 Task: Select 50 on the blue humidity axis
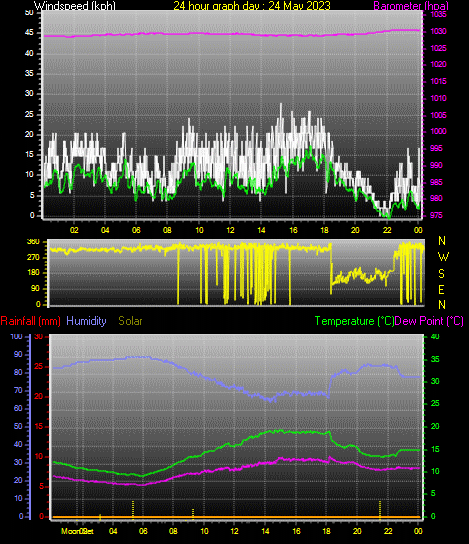pos(18,426)
